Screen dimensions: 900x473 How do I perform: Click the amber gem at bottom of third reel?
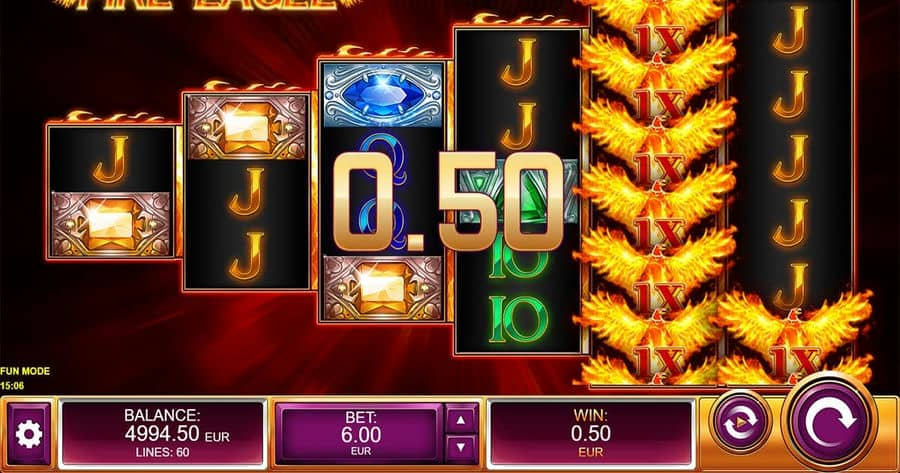(x=383, y=288)
